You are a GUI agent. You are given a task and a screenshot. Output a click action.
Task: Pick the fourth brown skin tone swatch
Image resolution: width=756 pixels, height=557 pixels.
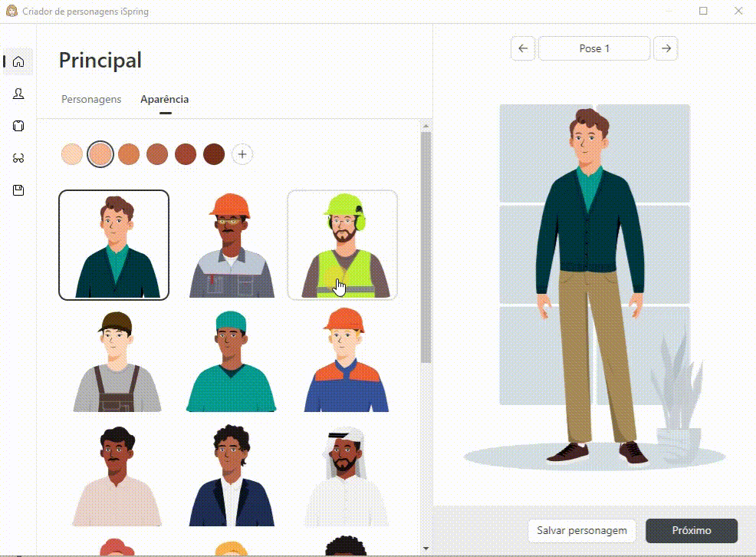pyautogui.click(x=157, y=154)
